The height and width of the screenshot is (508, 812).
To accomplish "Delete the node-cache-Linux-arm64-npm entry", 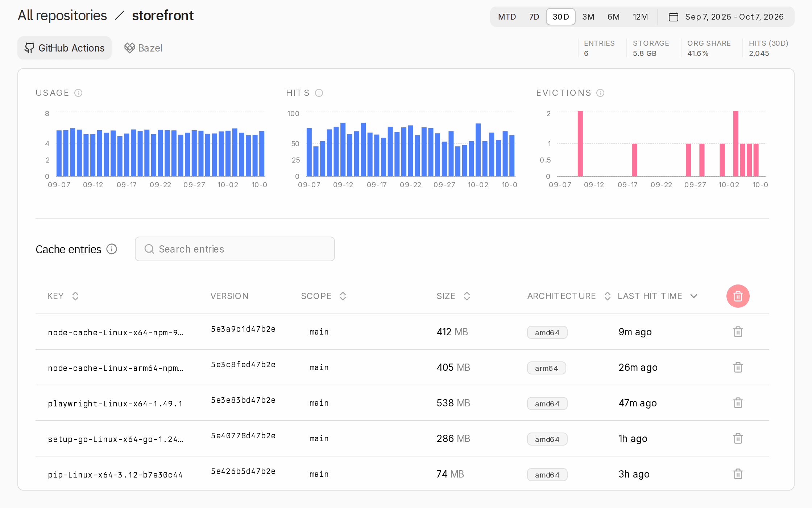I will [x=738, y=367].
